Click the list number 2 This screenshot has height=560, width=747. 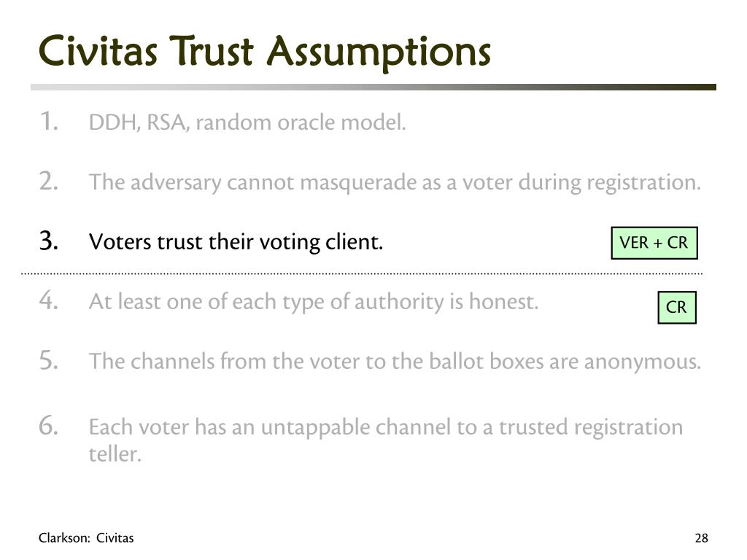point(49,181)
